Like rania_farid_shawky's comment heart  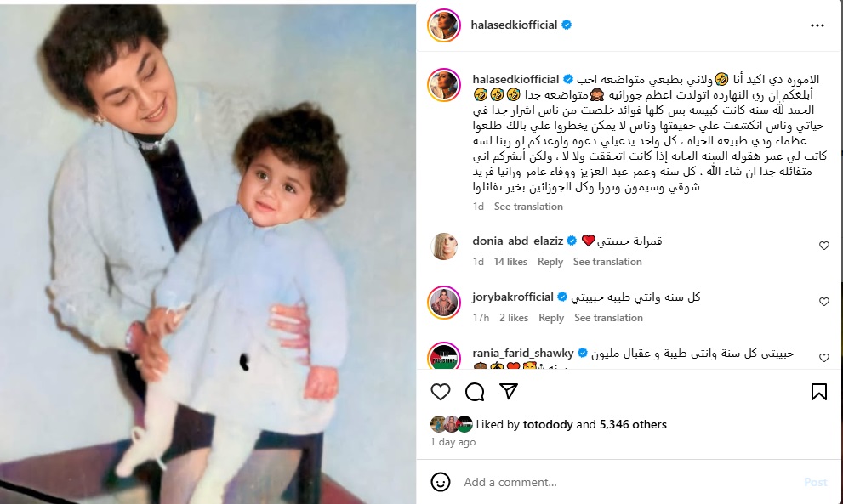tap(823, 357)
